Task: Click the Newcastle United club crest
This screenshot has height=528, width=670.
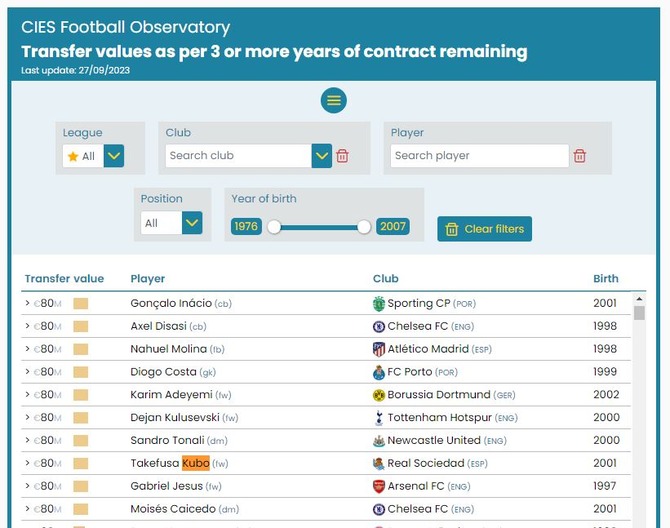Action: pos(379,441)
